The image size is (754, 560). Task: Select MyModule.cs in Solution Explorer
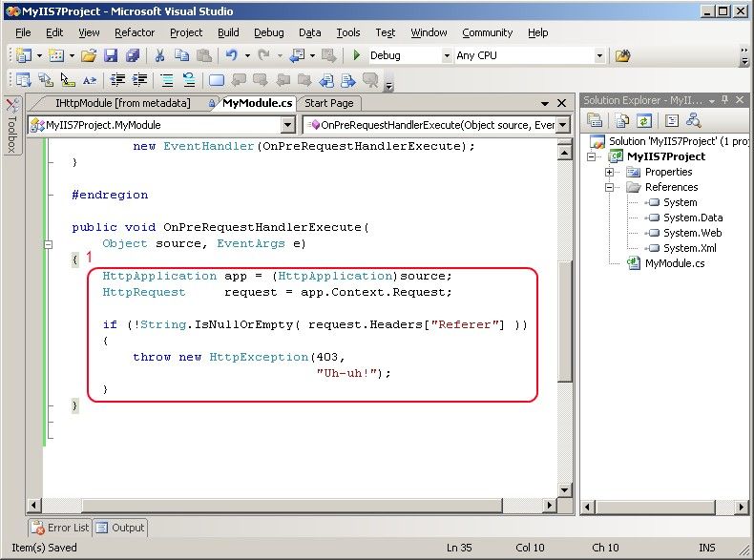[x=674, y=263]
